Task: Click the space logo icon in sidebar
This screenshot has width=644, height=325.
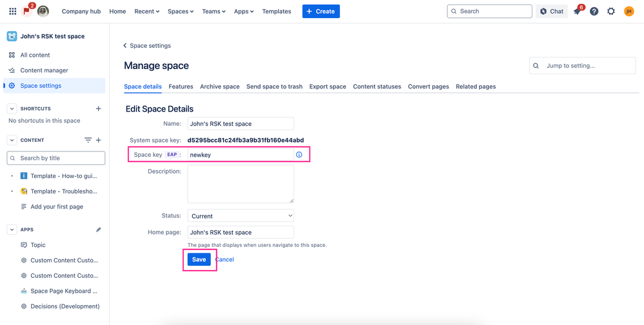Action: tap(12, 36)
